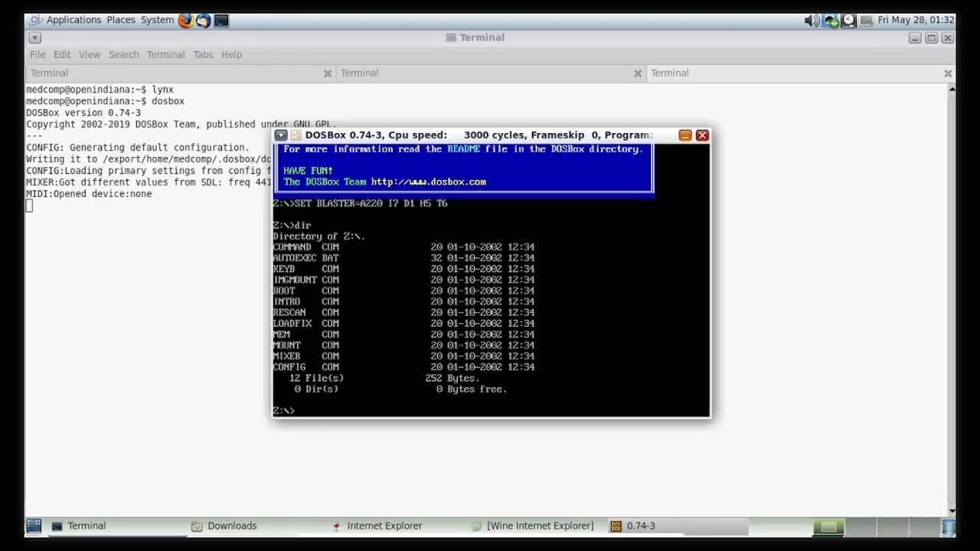Click the MOUNT COM row in listing
The width and height of the screenshot is (980, 551).
pos(403,345)
